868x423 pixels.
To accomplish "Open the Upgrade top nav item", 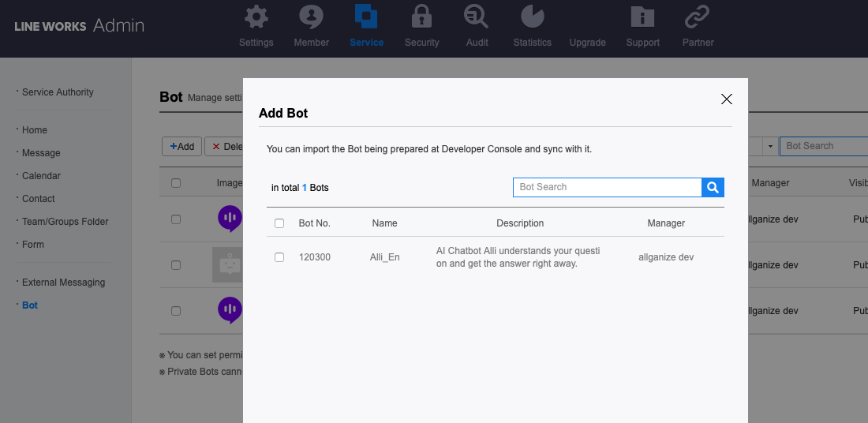I will [x=587, y=43].
